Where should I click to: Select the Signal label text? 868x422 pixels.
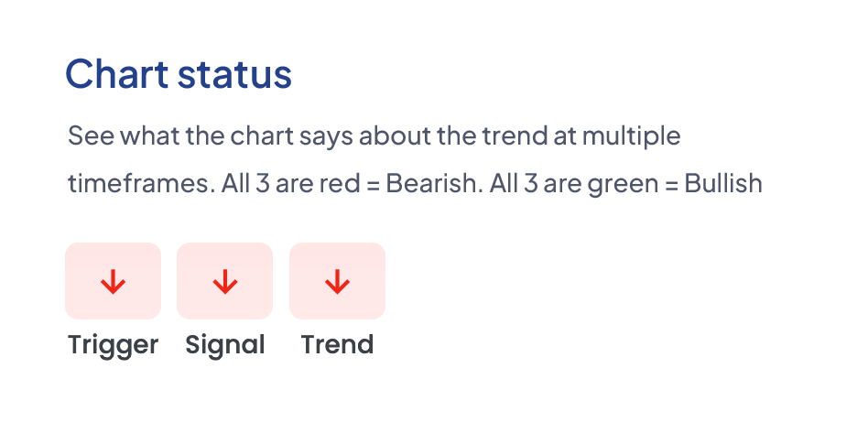(x=225, y=345)
